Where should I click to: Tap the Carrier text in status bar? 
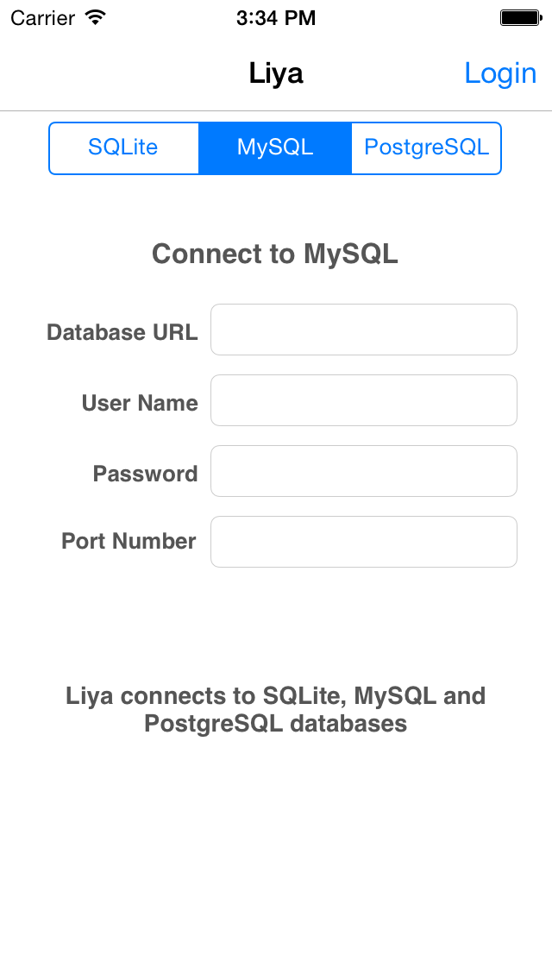42,17
